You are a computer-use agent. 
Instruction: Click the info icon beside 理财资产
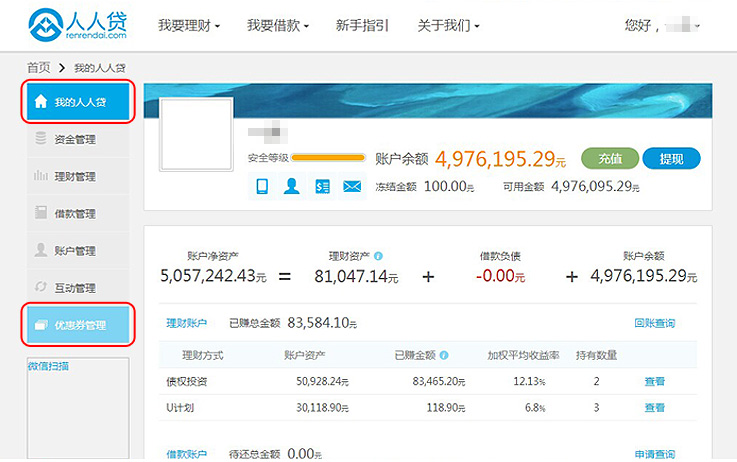(x=378, y=256)
